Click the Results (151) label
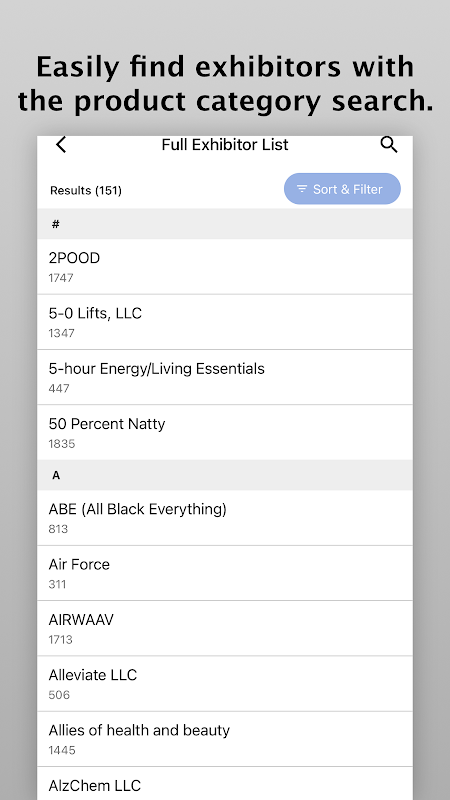This screenshot has width=450, height=800. click(x=86, y=190)
